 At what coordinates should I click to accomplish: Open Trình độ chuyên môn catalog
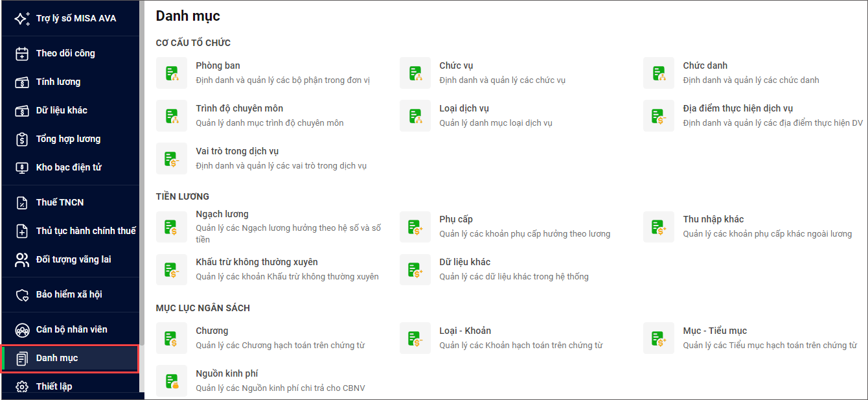point(239,108)
